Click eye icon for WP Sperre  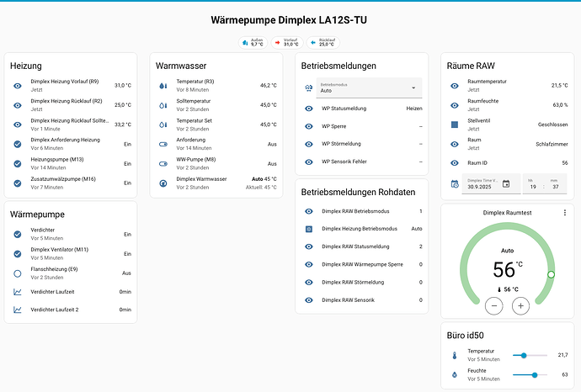309,126
